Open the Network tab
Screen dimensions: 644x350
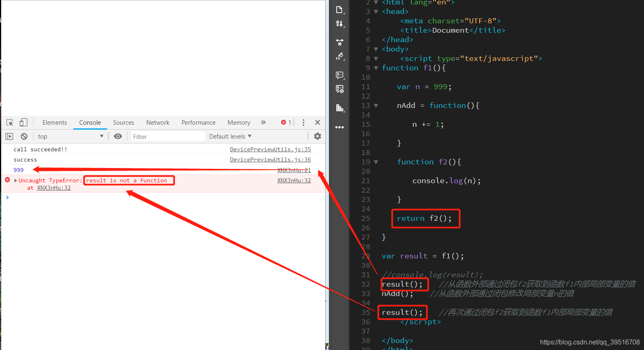158,123
